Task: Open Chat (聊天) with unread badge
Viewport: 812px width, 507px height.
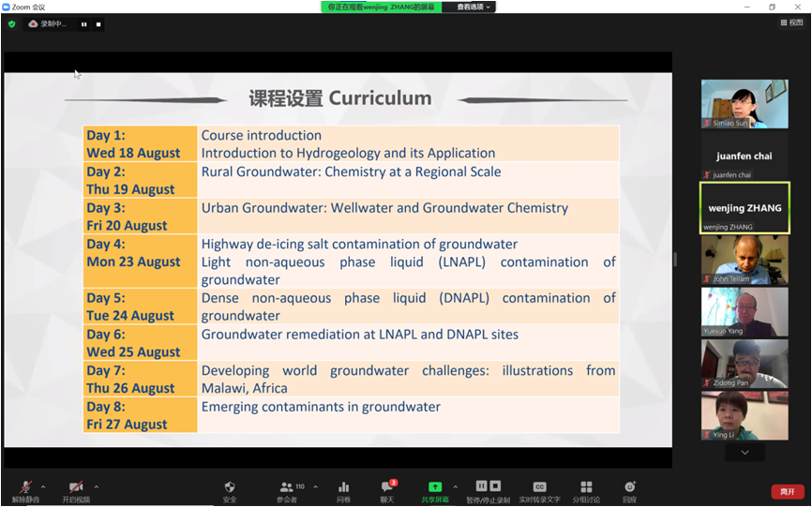Action: (x=386, y=489)
